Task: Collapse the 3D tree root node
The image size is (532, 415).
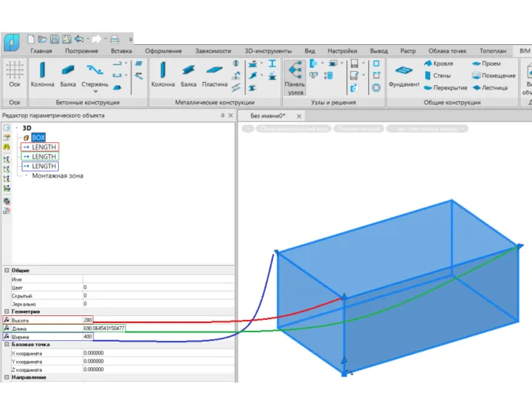Action: click(x=17, y=128)
